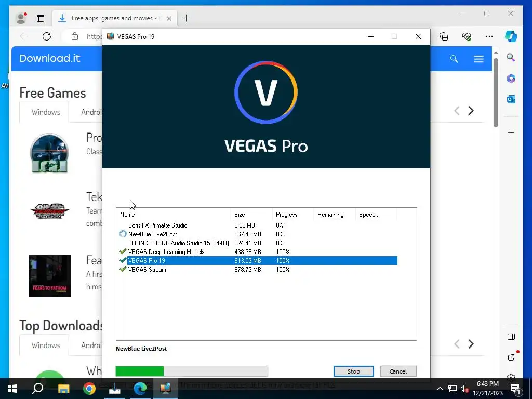Open the notification center
Viewport: 532px width, 399px height.
click(515, 389)
